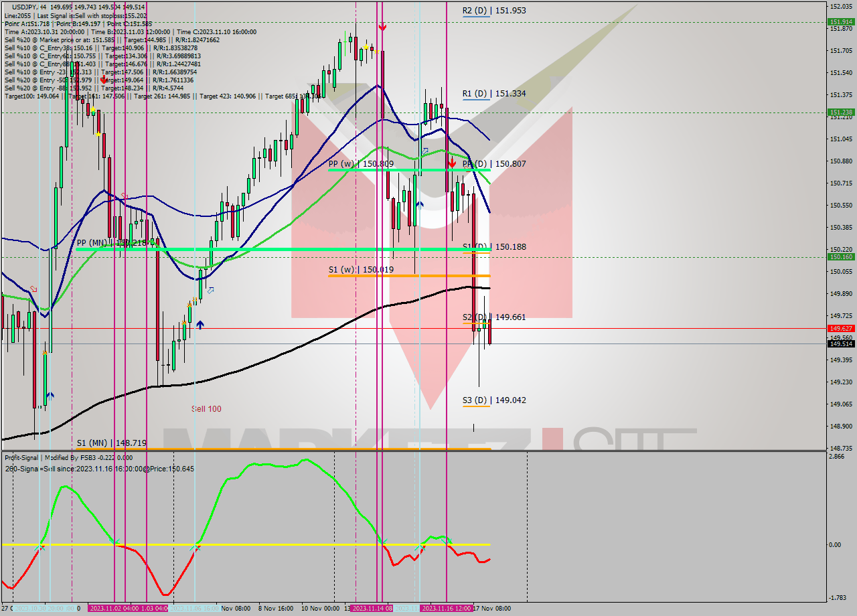The width and height of the screenshot is (857, 616).
Task: Click the 8 Nov 16:00 time axis label
Action: [275, 609]
